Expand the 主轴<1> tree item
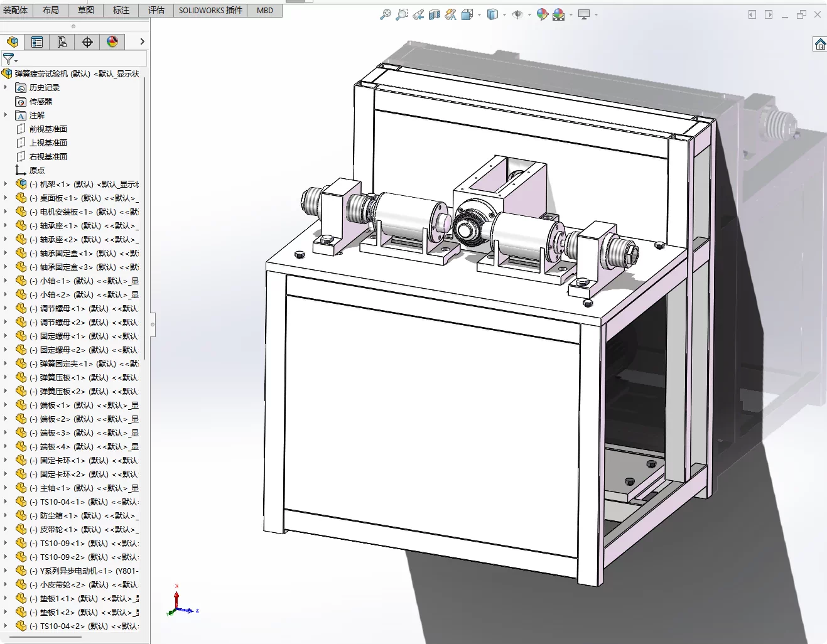The image size is (827, 644). (x=6, y=488)
